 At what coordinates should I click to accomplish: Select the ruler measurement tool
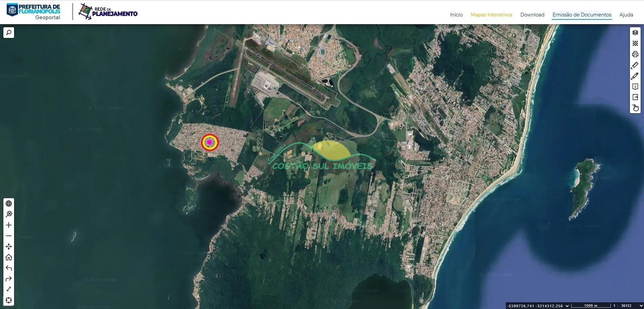(635, 65)
